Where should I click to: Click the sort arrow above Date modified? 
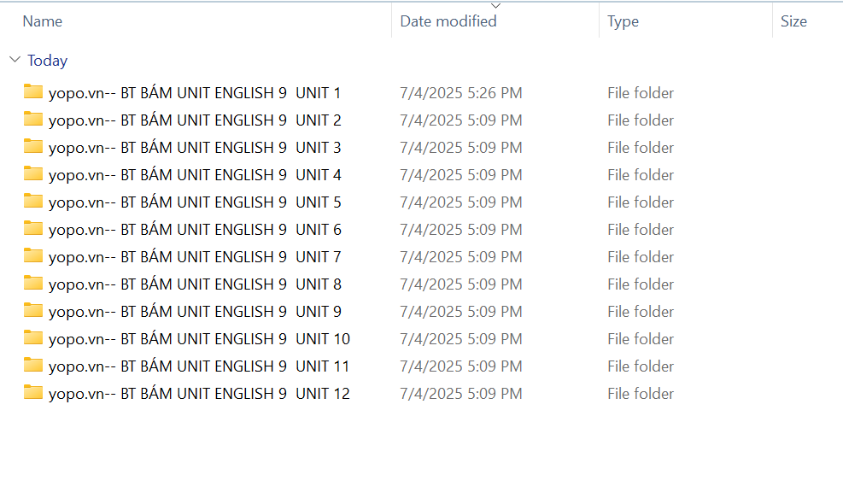tap(495, 6)
